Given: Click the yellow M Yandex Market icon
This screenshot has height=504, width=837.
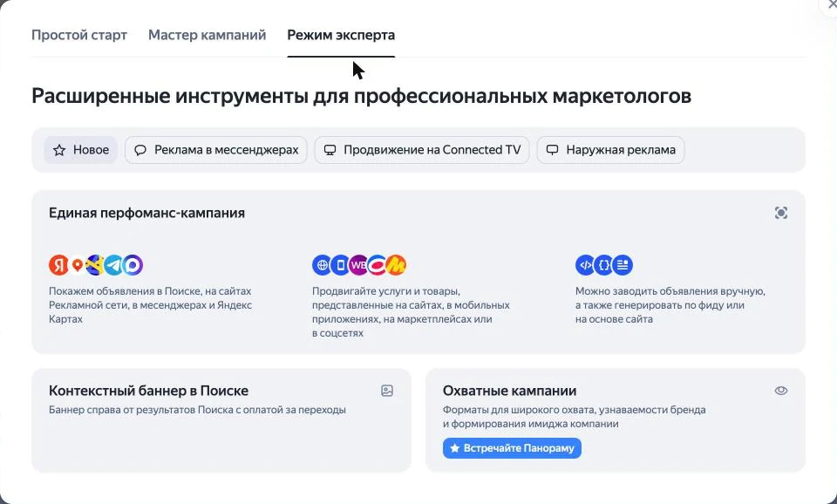Looking at the screenshot, I should tap(396, 265).
